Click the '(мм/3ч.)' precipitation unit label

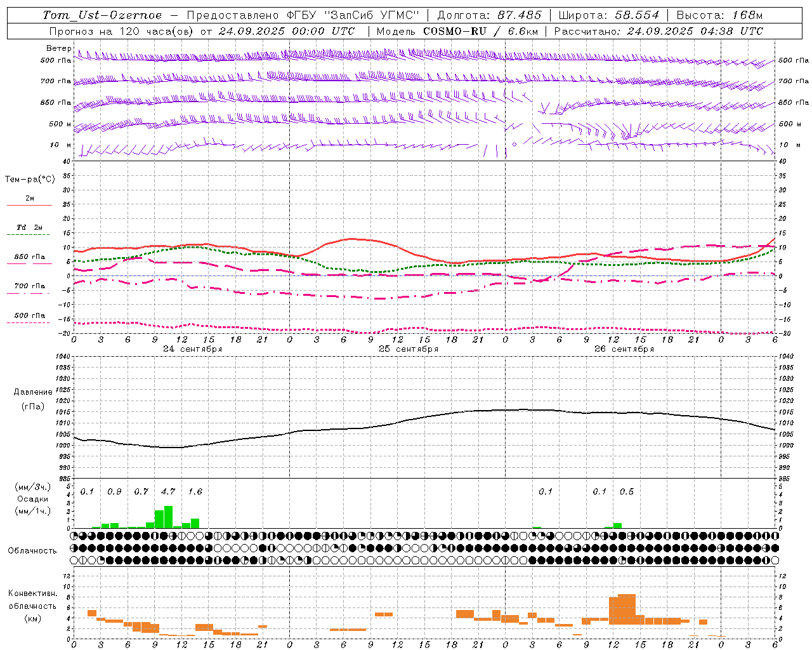point(32,487)
